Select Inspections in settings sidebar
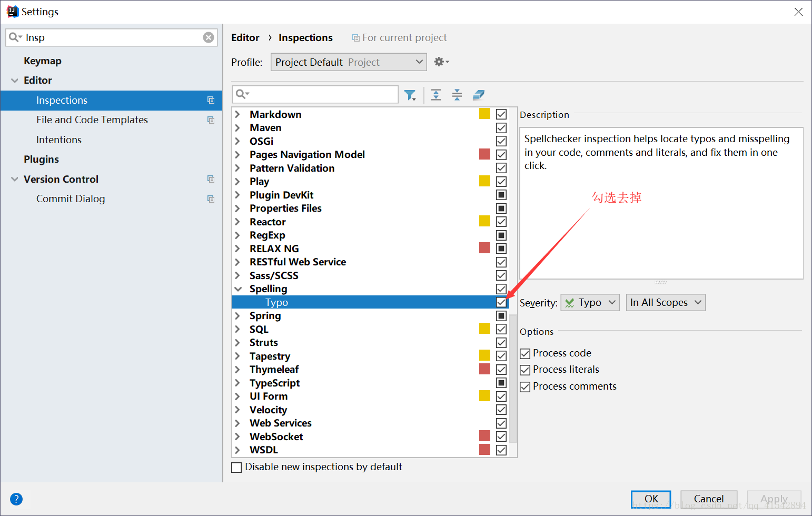 111,100
